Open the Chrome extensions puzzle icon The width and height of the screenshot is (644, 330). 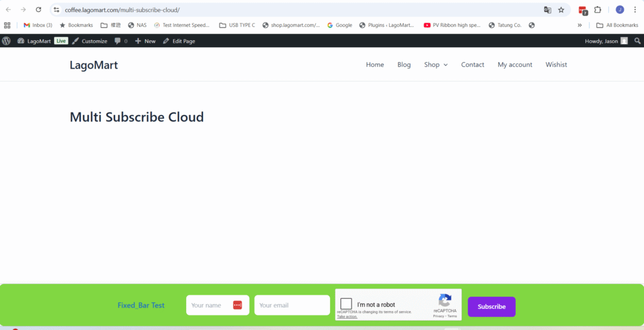pyautogui.click(x=597, y=10)
